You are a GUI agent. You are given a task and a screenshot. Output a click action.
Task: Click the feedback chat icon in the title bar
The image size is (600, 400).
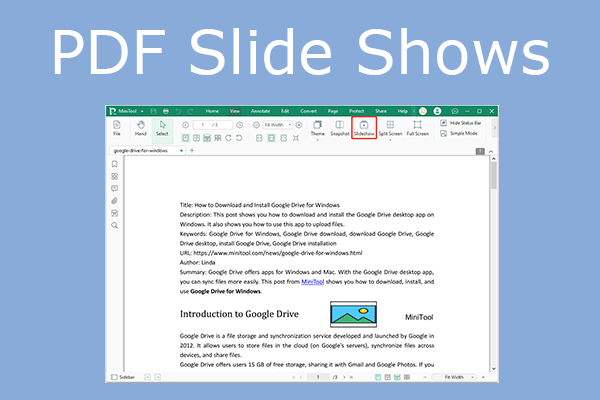point(455,111)
